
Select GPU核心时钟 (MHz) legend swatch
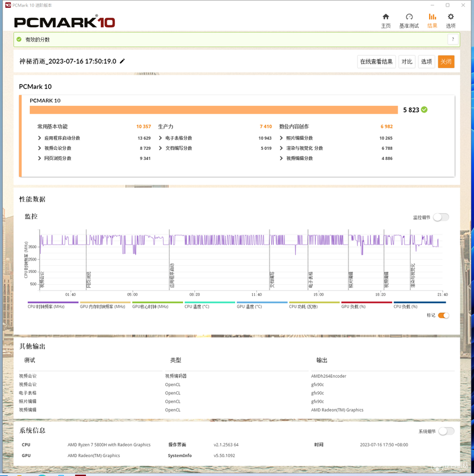(x=158, y=303)
